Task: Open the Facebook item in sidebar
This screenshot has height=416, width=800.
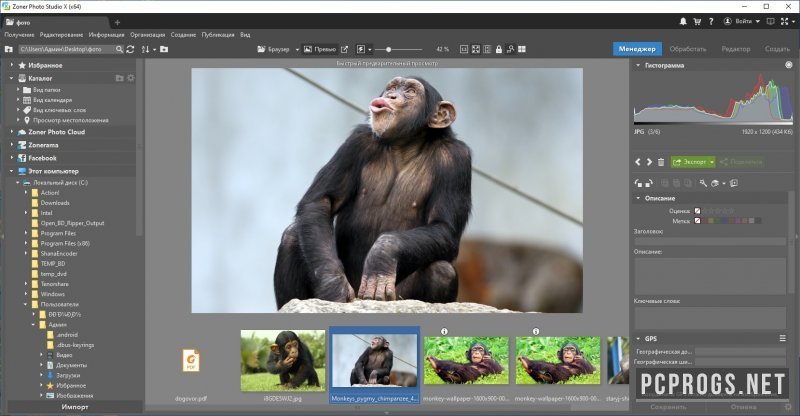Action: pos(42,158)
